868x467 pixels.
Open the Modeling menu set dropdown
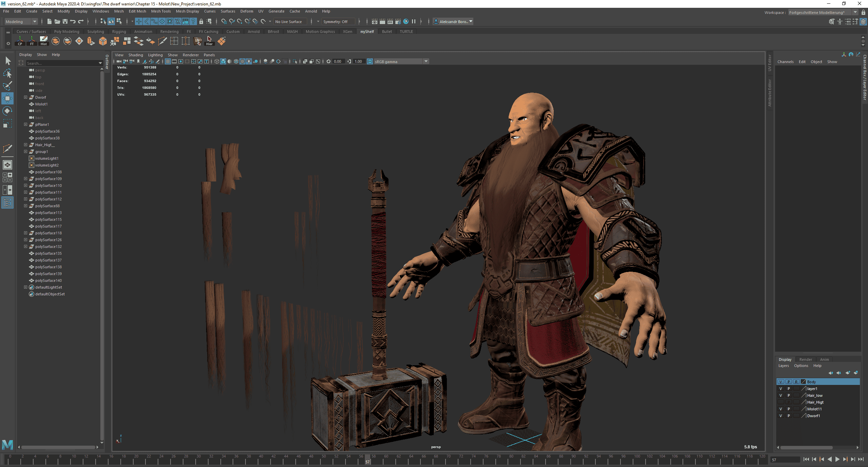click(34, 21)
